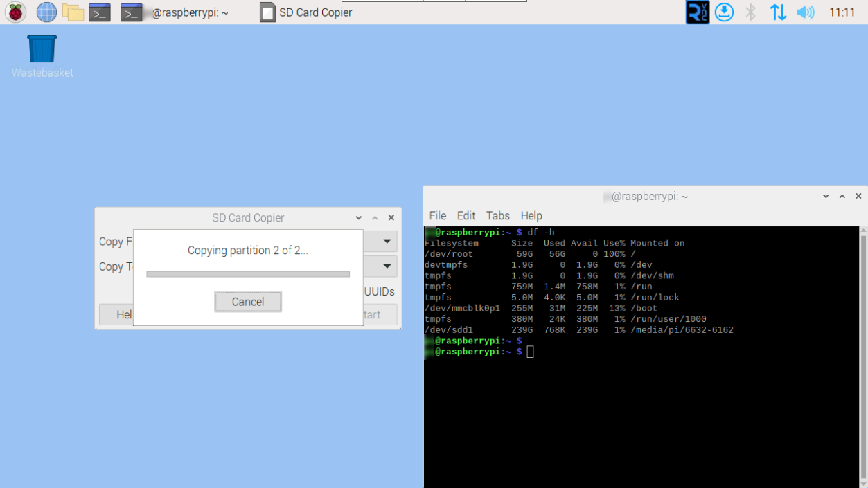Image resolution: width=868 pixels, height=488 pixels.
Task: Open the RealVNC tray icon
Action: (x=697, y=12)
